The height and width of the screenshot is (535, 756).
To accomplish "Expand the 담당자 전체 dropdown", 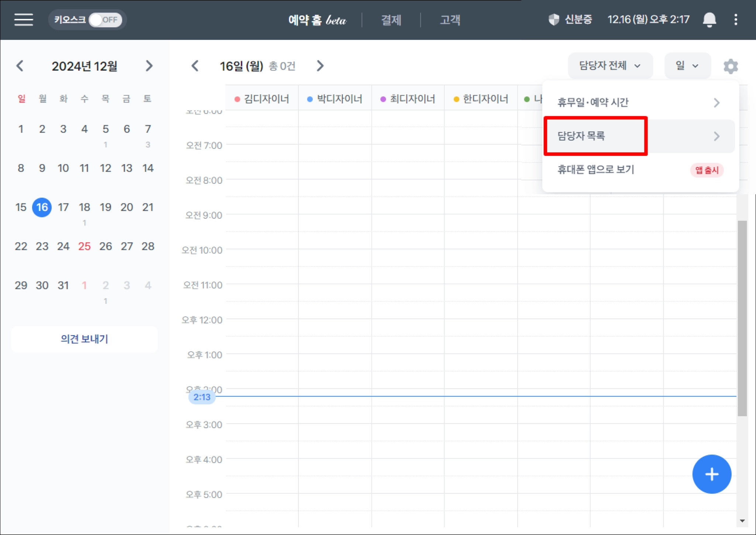I will pyautogui.click(x=610, y=66).
